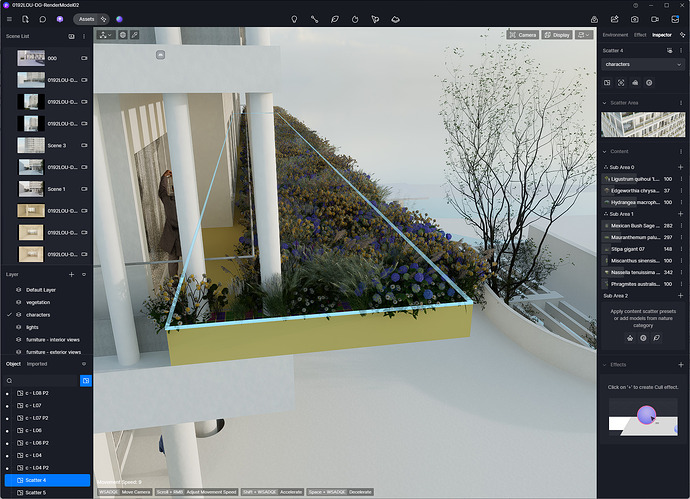Open the hamburger main menu
The width and height of the screenshot is (690, 499).
[x=10, y=19]
